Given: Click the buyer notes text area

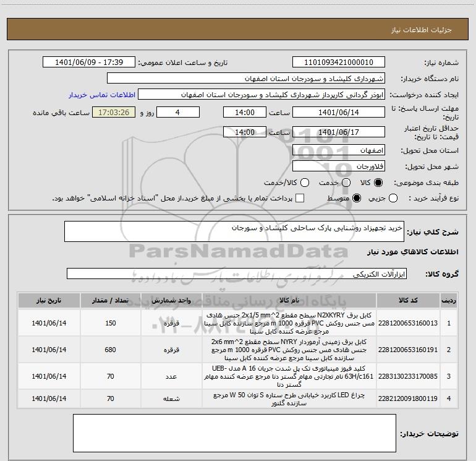Looking at the screenshot, I should (234, 433).
